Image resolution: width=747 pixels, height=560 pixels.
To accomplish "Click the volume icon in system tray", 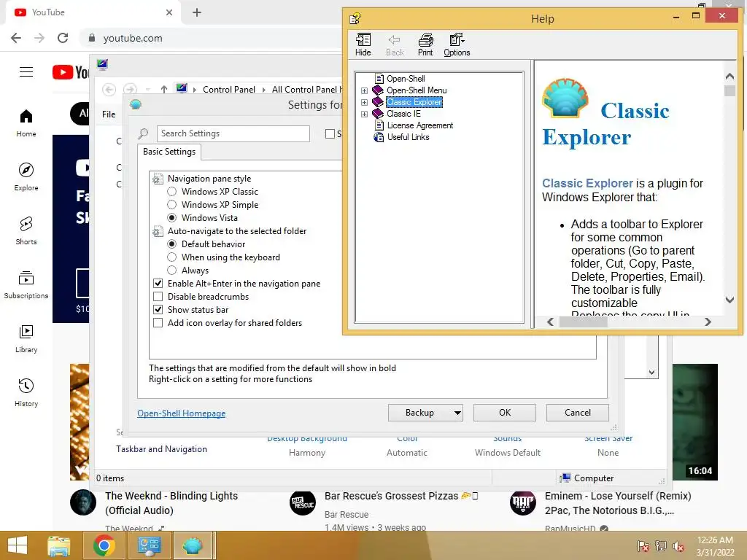I will pyautogui.click(x=678, y=546).
